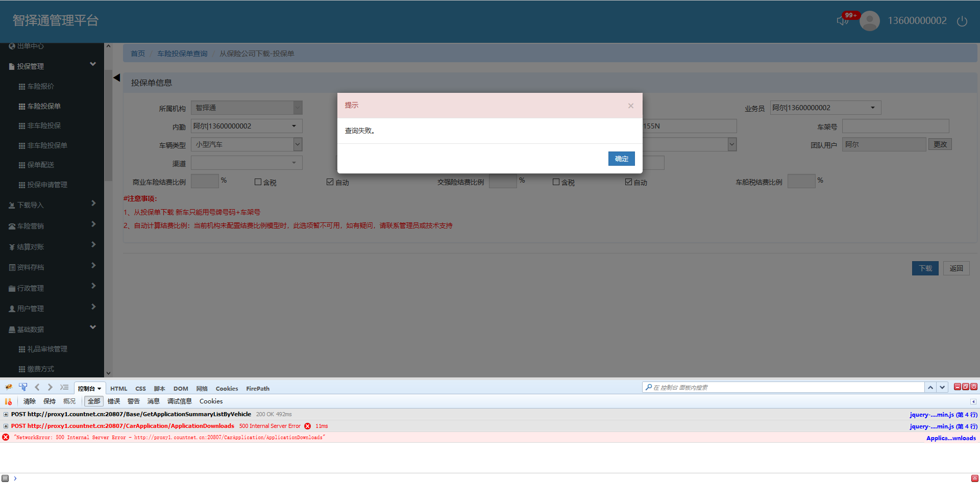Switch to the HTML tab in Firebug
980x483 pixels.
(119, 389)
